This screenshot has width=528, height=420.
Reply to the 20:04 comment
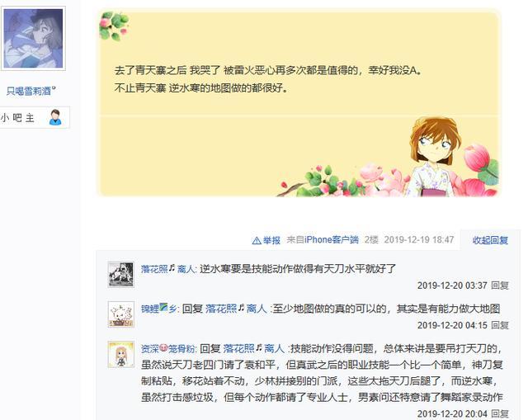500,413
